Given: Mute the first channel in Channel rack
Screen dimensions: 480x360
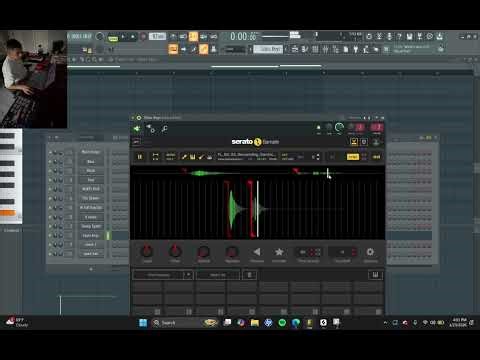Looking at the screenshot, I should (50, 152).
